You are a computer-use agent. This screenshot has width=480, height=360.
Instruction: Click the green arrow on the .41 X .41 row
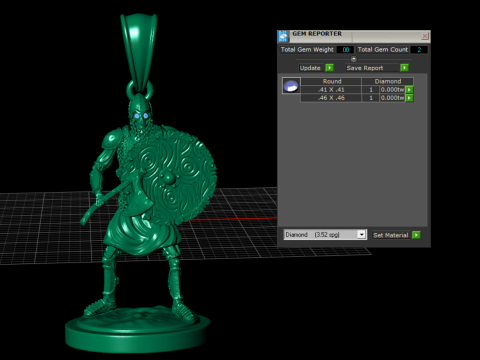pyautogui.click(x=409, y=90)
